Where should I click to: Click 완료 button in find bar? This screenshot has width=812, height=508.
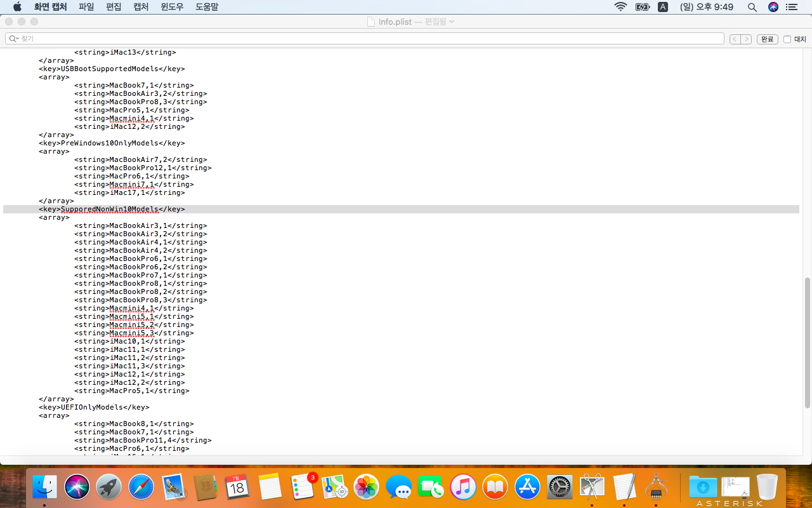(768, 39)
